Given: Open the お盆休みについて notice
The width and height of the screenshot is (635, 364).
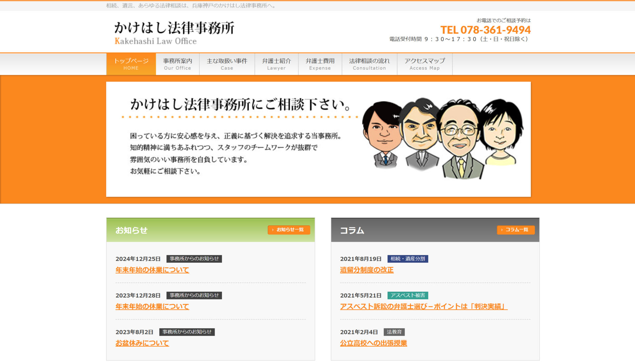Looking at the screenshot, I should pos(142,343).
